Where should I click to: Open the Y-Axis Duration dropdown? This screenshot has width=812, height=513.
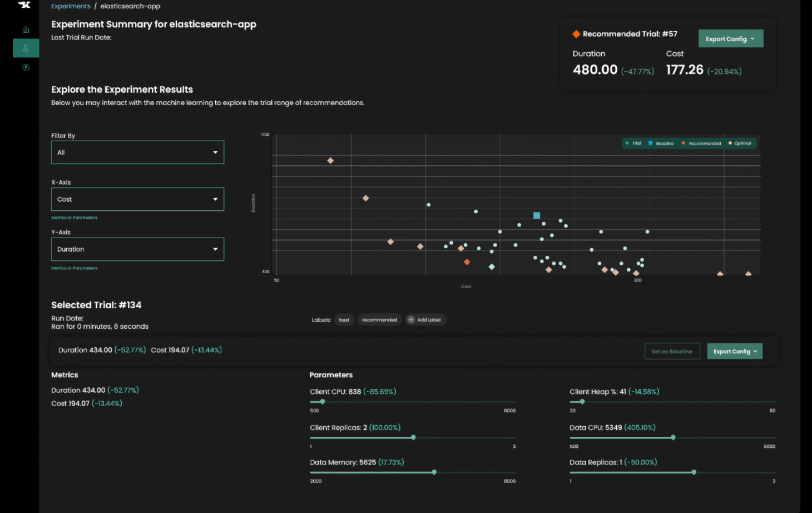137,249
